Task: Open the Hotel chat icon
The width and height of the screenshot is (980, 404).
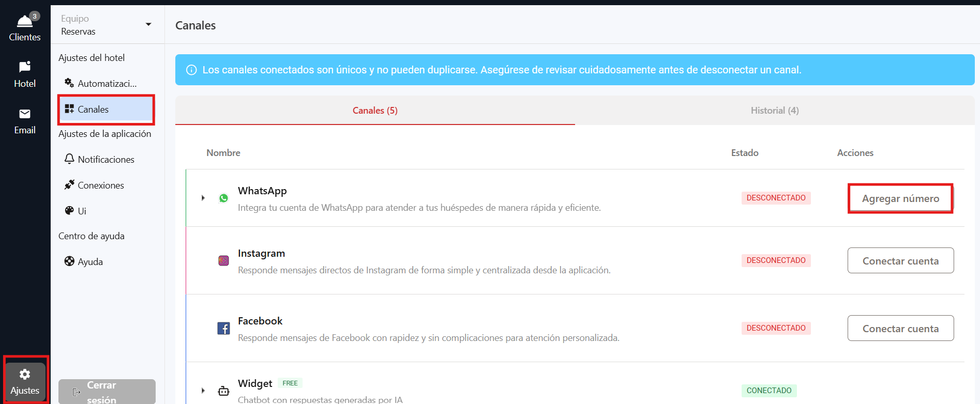Action: 25,67
